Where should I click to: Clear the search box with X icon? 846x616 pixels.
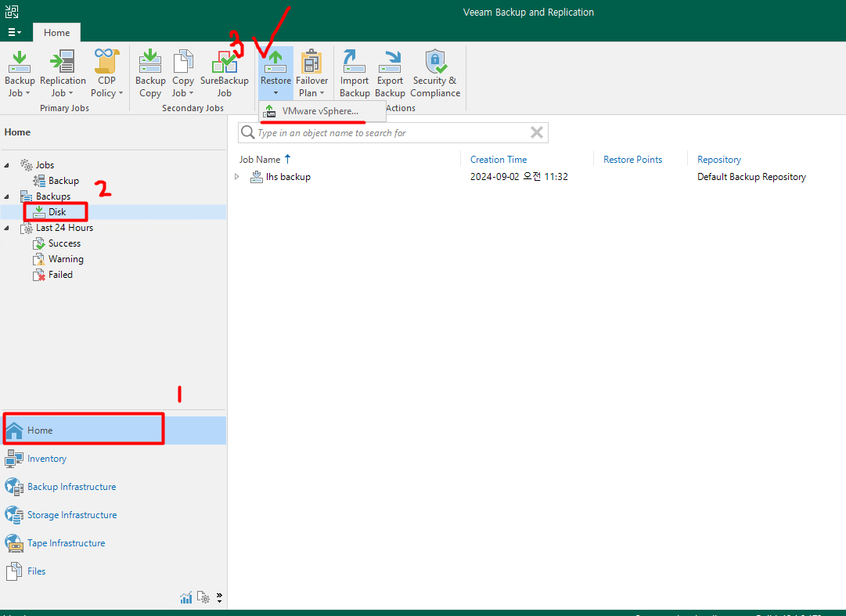tap(536, 132)
